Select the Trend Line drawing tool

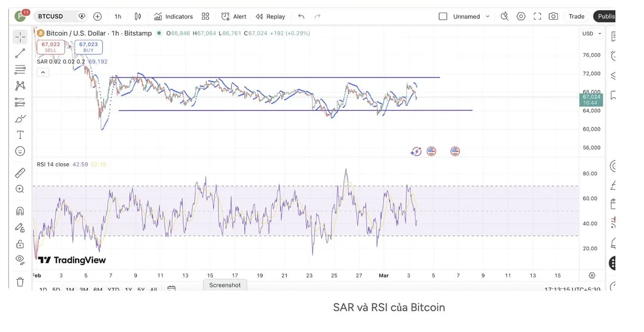[x=20, y=52]
